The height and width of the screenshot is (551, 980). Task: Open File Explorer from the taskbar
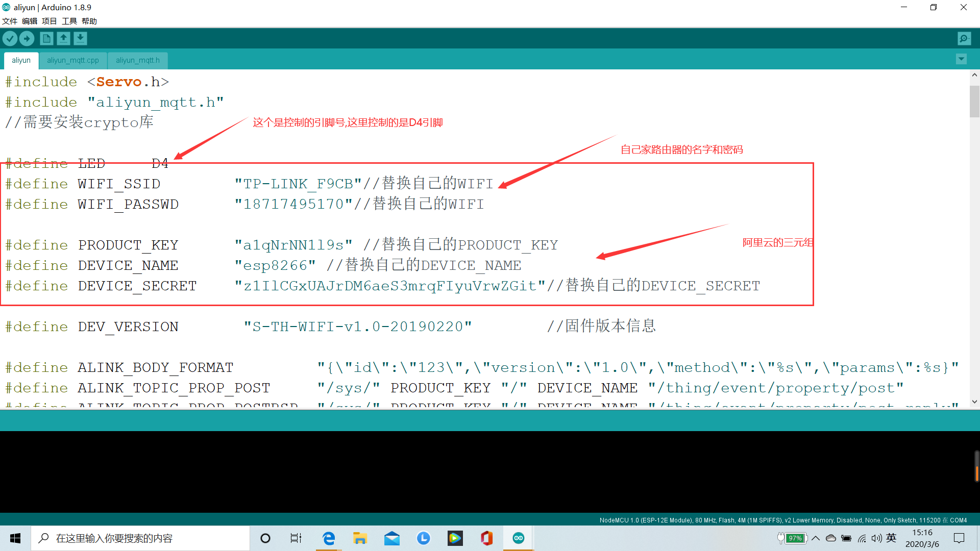click(x=360, y=538)
